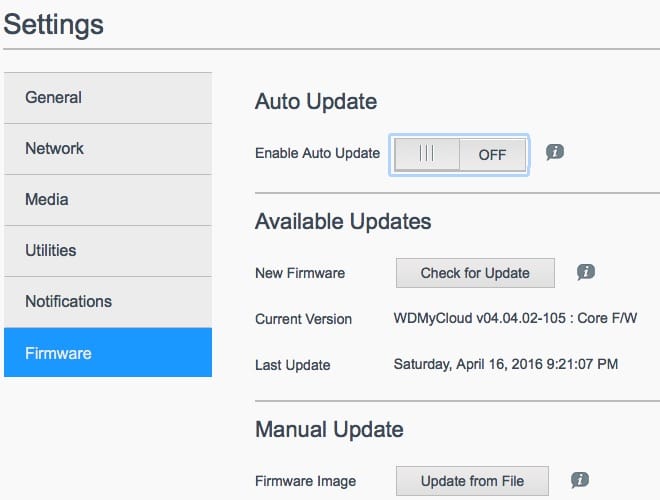The image size is (660, 500).
Task: Click the Auto Update section heading
Action: tap(316, 102)
